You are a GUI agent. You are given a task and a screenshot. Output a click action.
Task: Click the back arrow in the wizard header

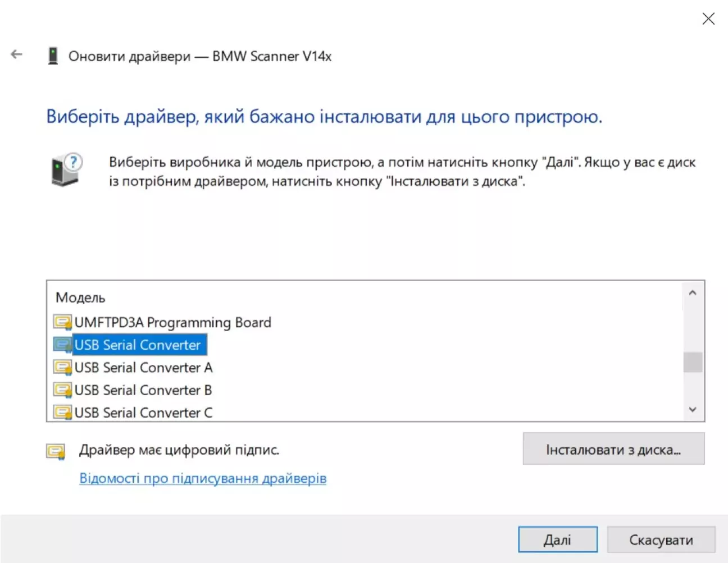17,54
